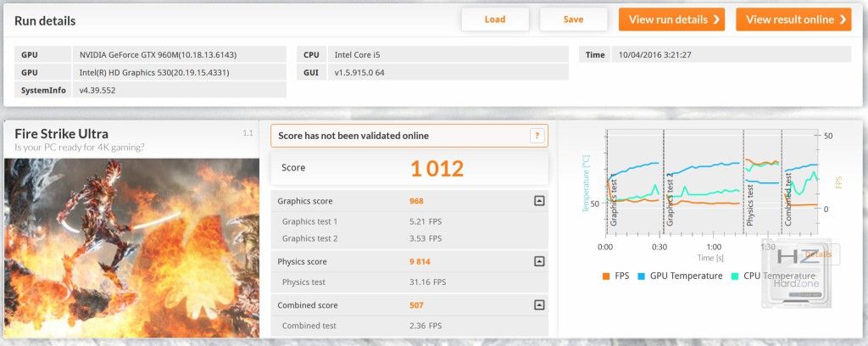Screen dimensions: 868x346
Task: Click the Load button
Action: 495,20
